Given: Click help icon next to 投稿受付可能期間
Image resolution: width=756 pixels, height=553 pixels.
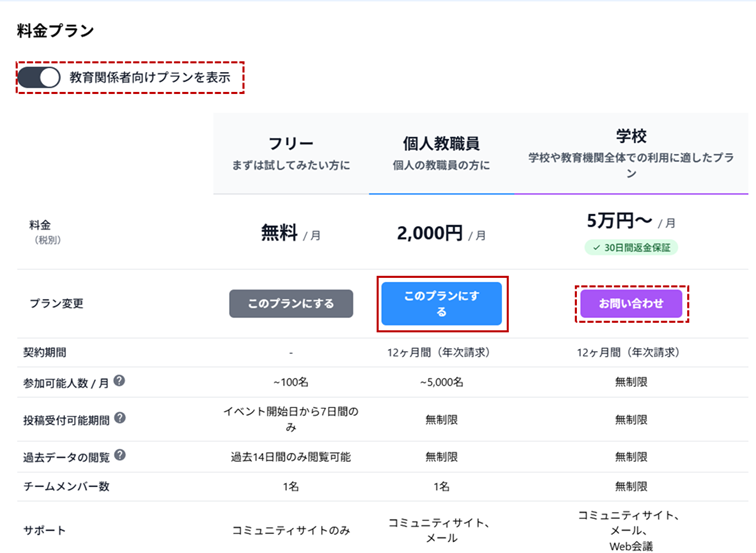Looking at the screenshot, I should tap(120, 418).
